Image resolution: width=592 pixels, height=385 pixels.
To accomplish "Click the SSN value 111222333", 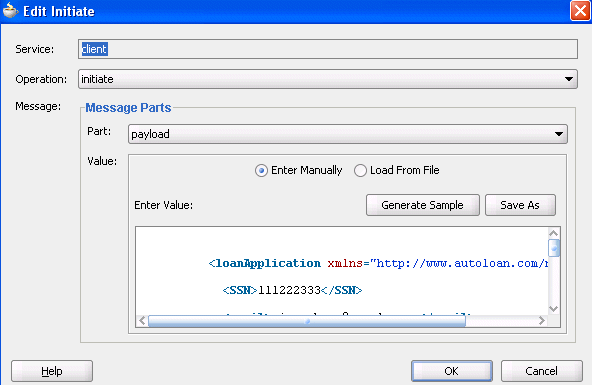I will 289,290.
